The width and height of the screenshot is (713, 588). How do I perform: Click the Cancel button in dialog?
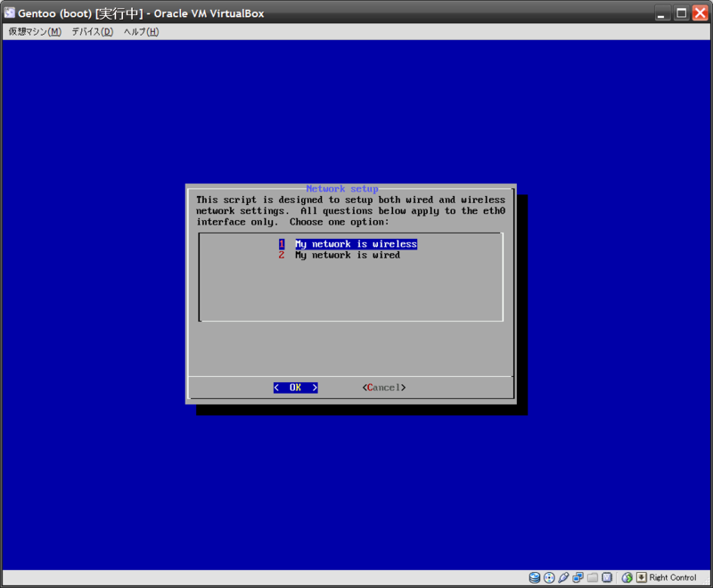(x=384, y=388)
